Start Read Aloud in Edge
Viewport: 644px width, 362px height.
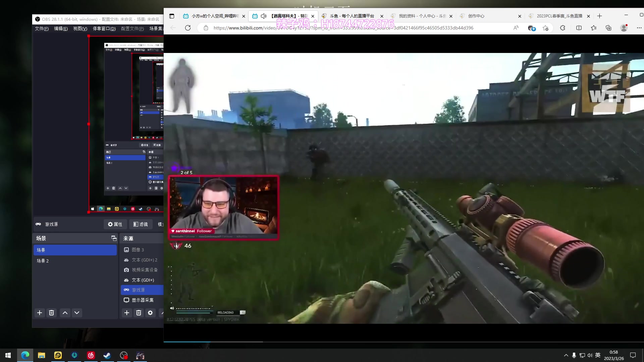516,28
